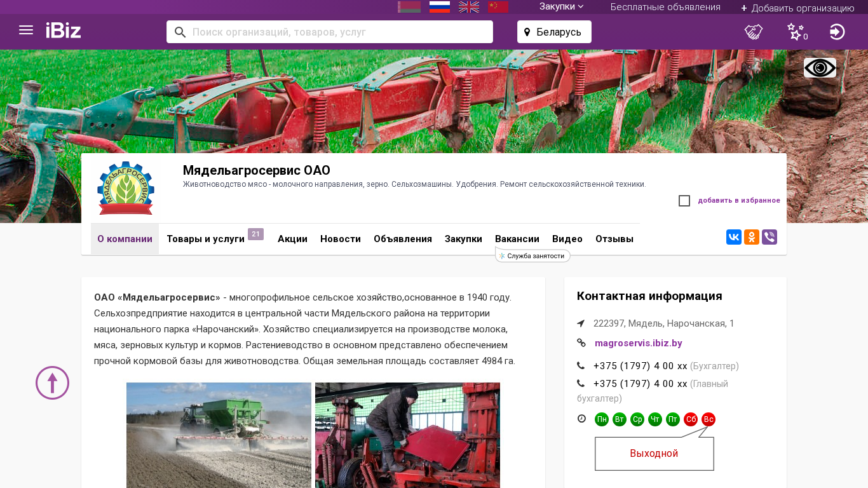This screenshot has width=868, height=488.
Task: Click the address 222397, Мядель, Нарочанская, 1
Action: pyautogui.click(x=664, y=323)
